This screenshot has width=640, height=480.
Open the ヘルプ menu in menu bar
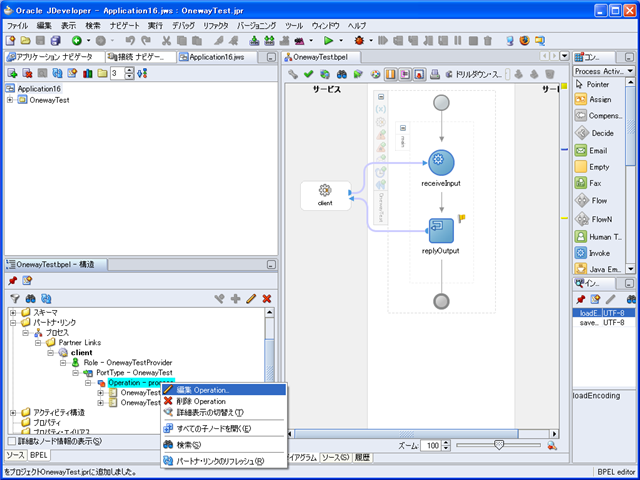[x=357, y=24]
